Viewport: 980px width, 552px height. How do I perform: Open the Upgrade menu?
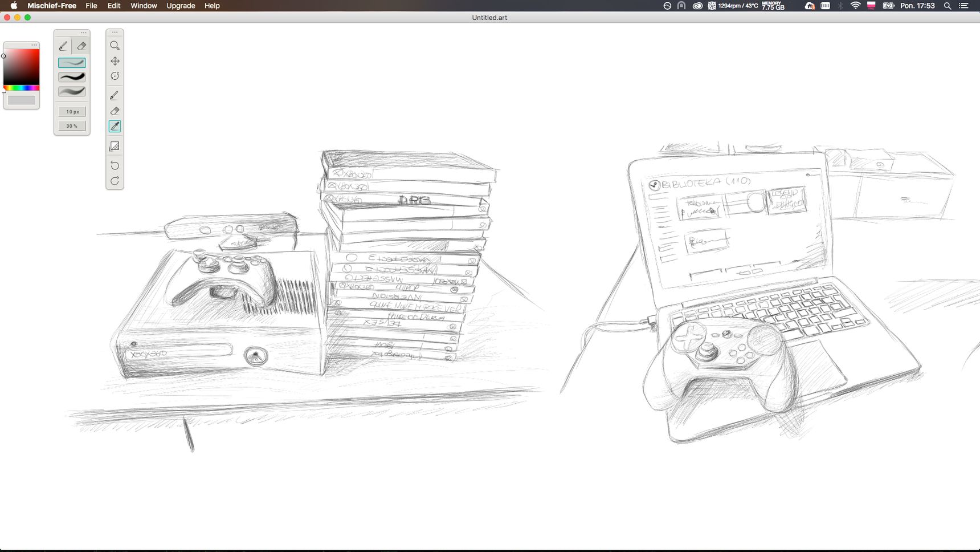(181, 6)
